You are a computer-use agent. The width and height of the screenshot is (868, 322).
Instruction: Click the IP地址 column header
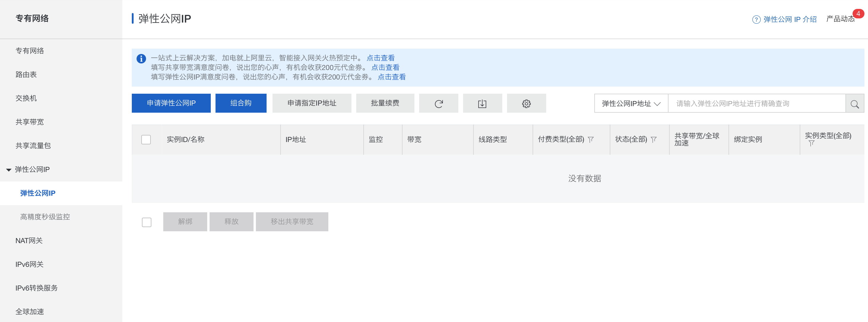296,139
